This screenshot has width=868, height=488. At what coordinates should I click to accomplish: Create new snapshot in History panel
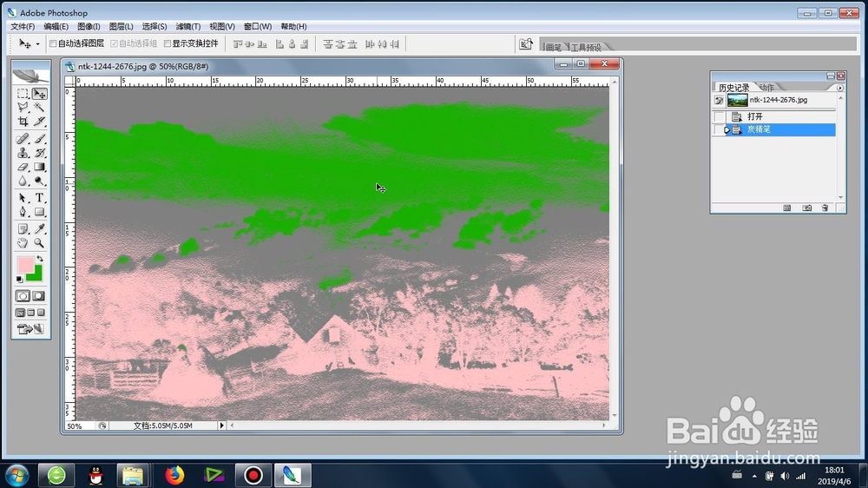click(806, 208)
